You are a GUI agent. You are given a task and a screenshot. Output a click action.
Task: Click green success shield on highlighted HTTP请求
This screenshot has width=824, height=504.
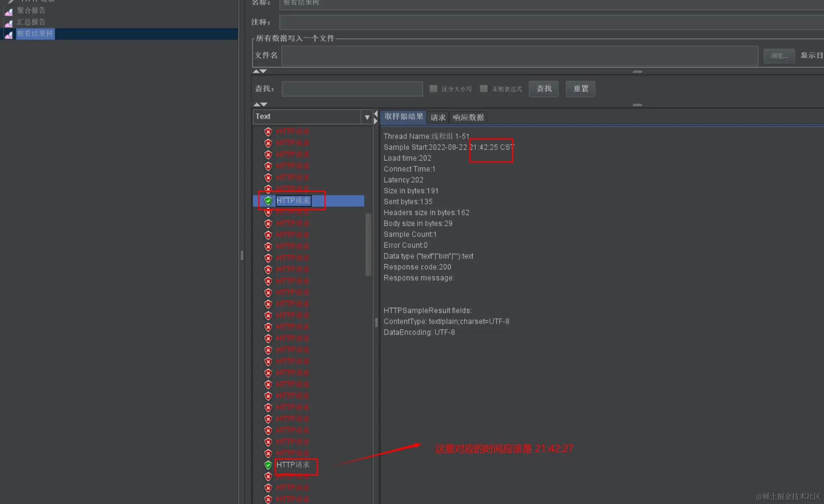click(x=268, y=201)
